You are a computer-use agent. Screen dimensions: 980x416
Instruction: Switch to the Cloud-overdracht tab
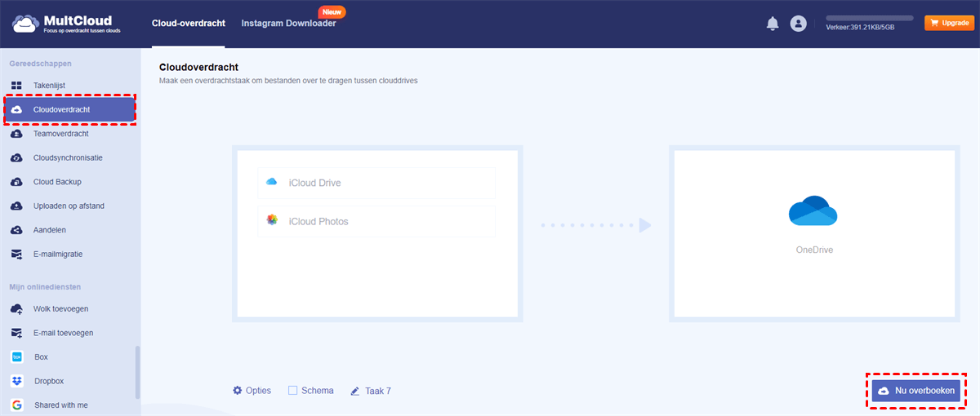coord(189,23)
